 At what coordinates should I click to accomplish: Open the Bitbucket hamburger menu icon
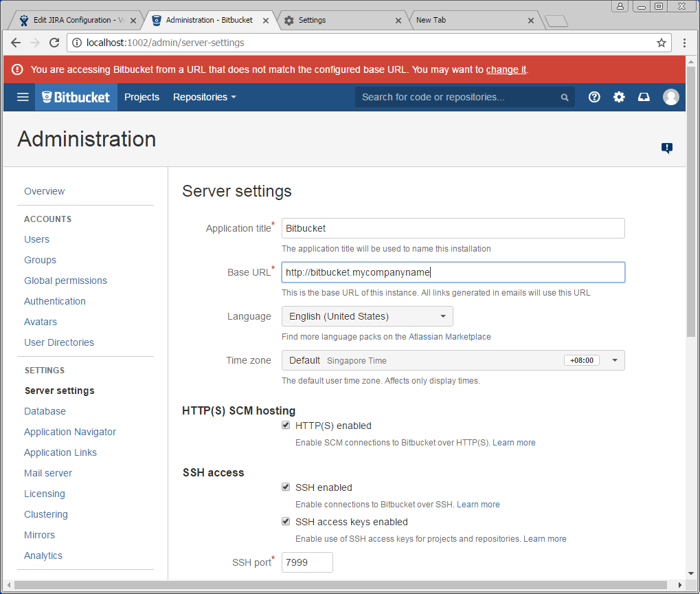[x=23, y=97]
